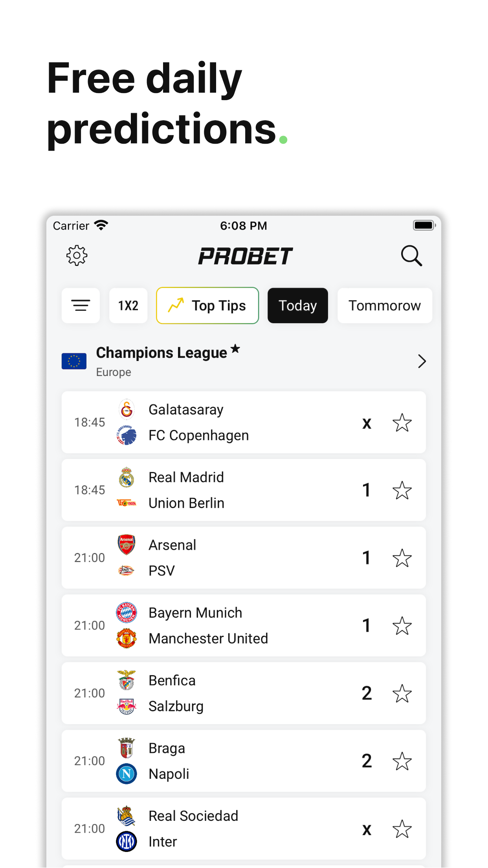Screen dimensions: 488x868
Task: Tap the Real Madrid club crest
Action: (127, 477)
